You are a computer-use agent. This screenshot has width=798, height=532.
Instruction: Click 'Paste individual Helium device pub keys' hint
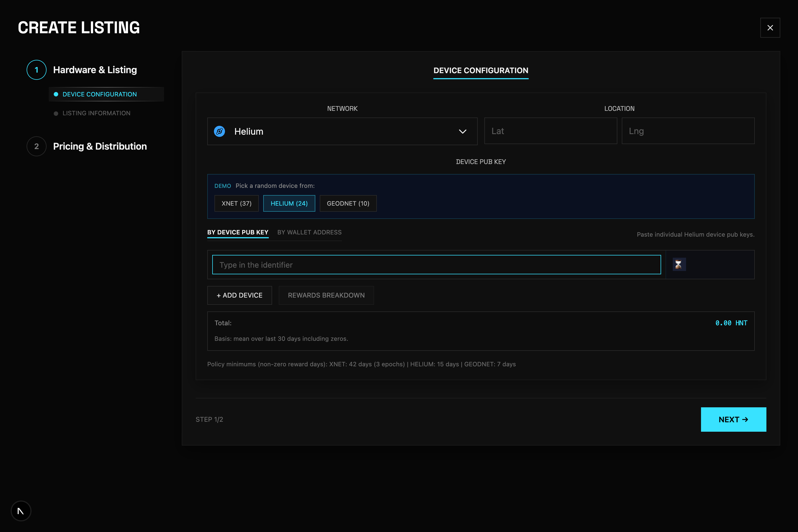click(695, 234)
